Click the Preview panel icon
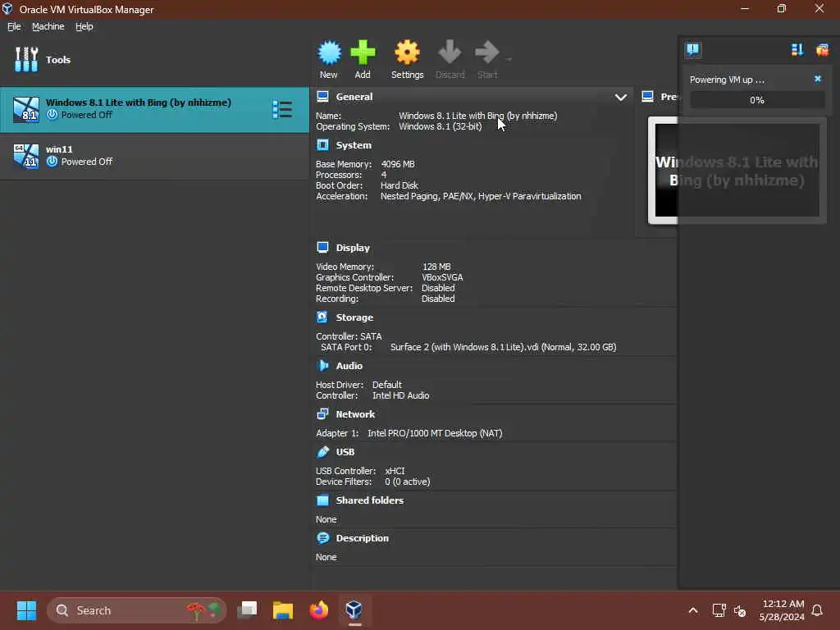 click(x=648, y=97)
